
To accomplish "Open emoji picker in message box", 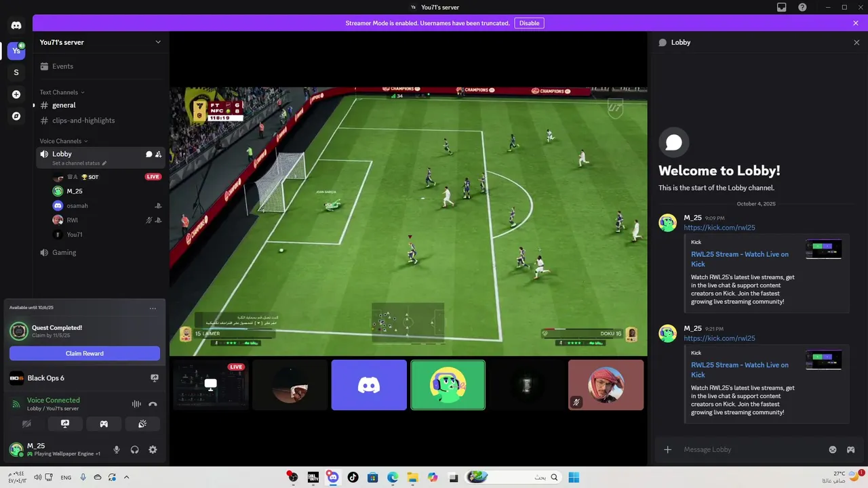I will (x=833, y=449).
